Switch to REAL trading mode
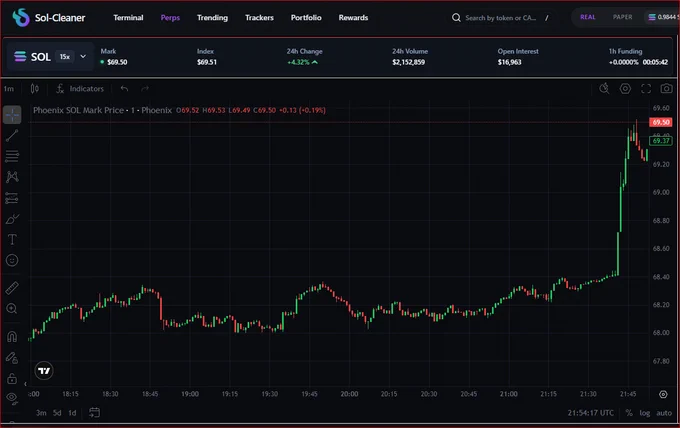680x428 pixels. [x=588, y=17]
